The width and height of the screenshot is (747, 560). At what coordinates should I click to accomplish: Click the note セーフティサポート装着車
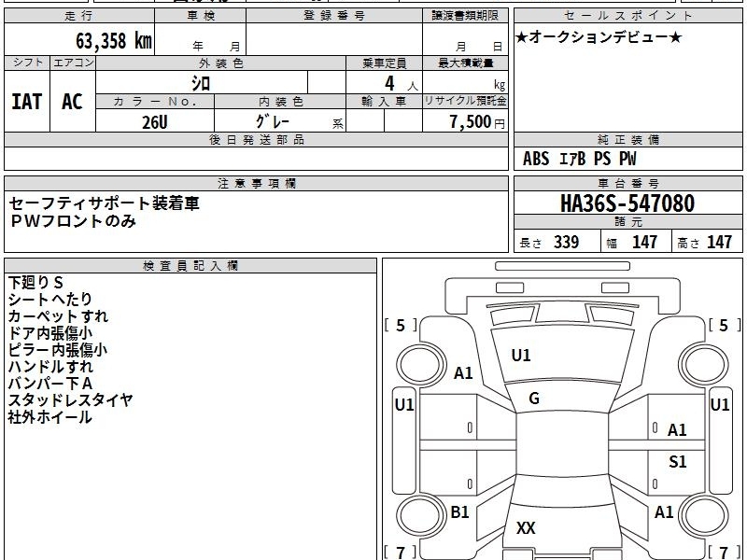point(104,203)
